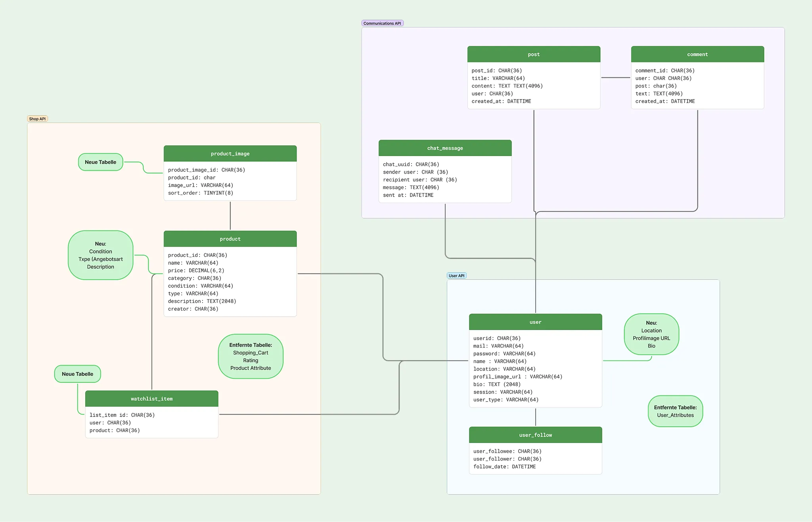812x522 pixels.
Task: Select the Communications API section label
Action: click(382, 23)
